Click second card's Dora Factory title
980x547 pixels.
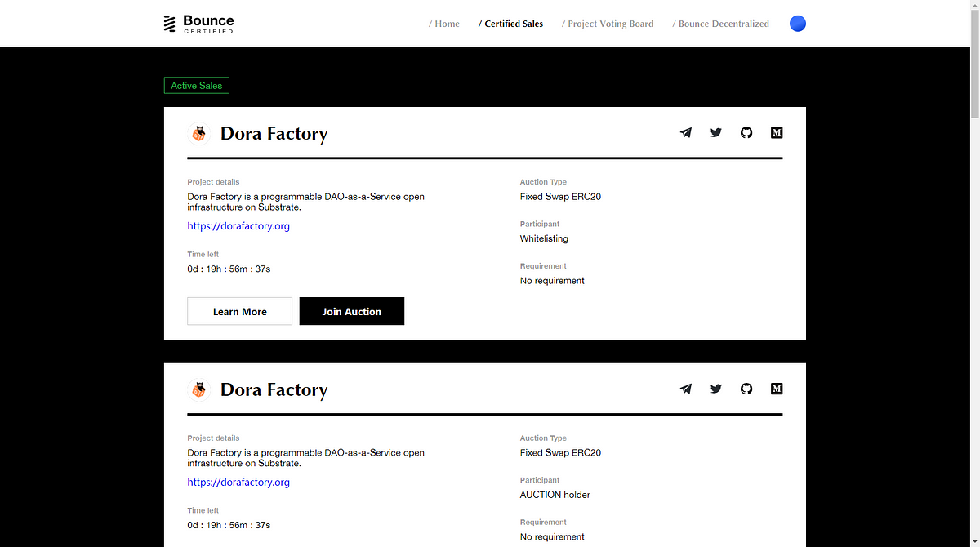[274, 390]
